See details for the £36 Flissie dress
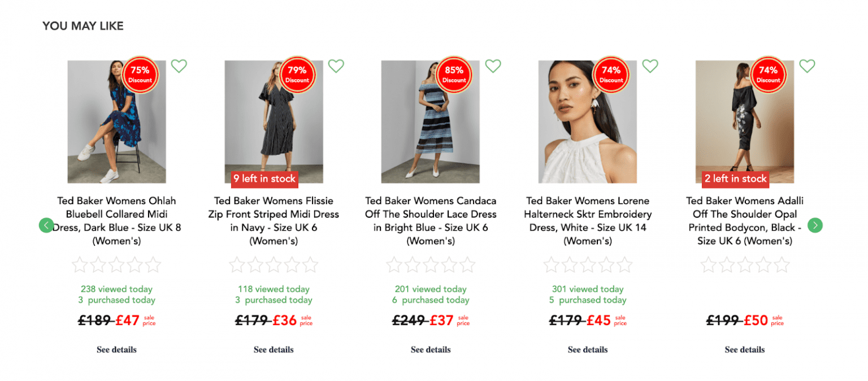This screenshot has height=381, width=868. [x=274, y=350]
